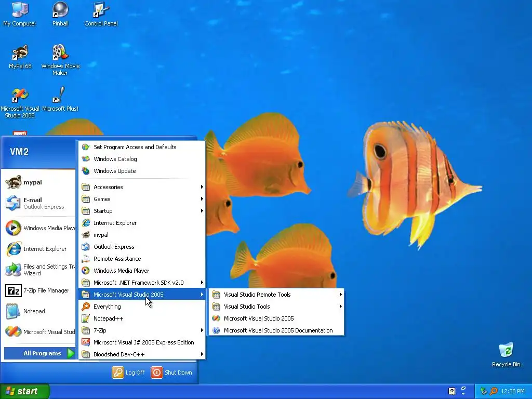Expand the Accessories folder
This screenshot has height=399, width=532.
coord(142,187)
